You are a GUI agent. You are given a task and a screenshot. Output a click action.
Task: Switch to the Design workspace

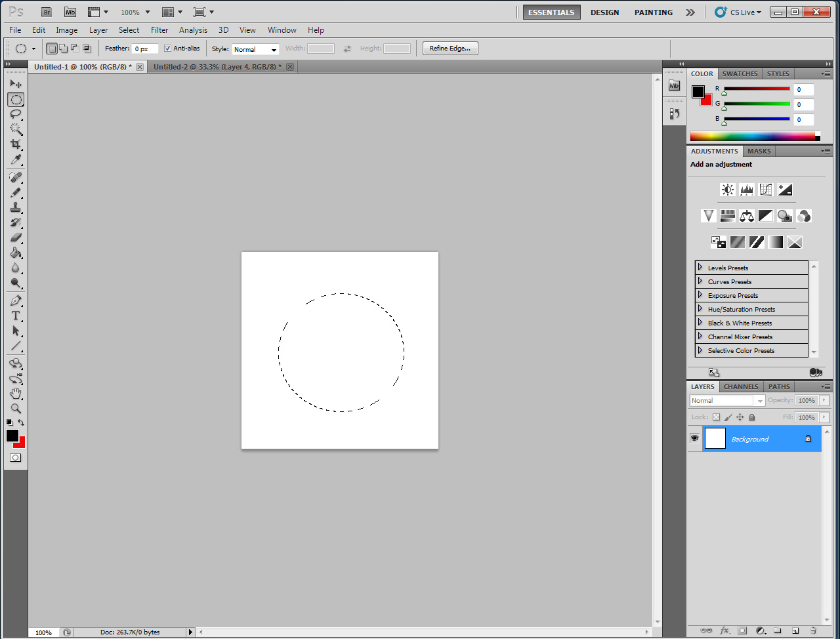(x=604, y=12)
